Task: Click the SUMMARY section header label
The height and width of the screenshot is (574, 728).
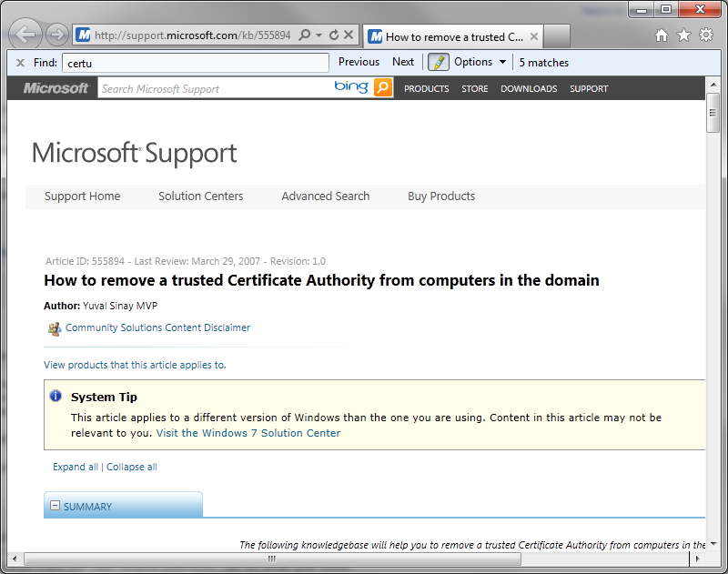Action: tap(87, 507)
